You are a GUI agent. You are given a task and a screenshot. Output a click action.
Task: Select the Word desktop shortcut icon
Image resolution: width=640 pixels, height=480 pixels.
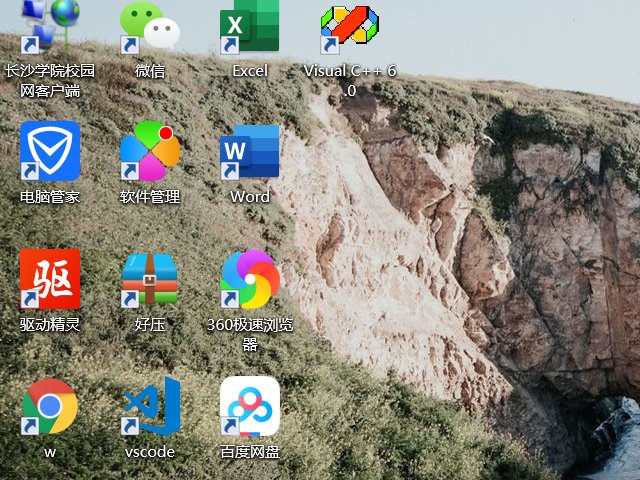(249, 152)
